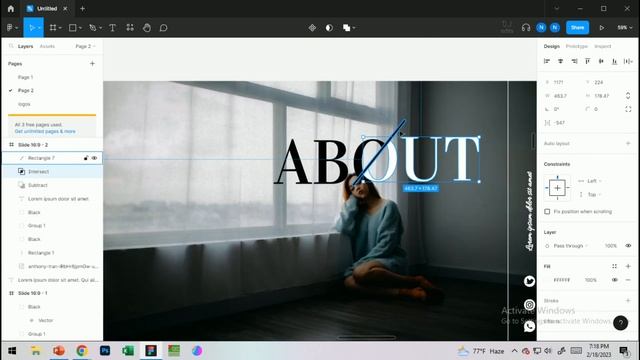Open Move tools dropdown arrow
640x360 pixels.
point(39,28)
